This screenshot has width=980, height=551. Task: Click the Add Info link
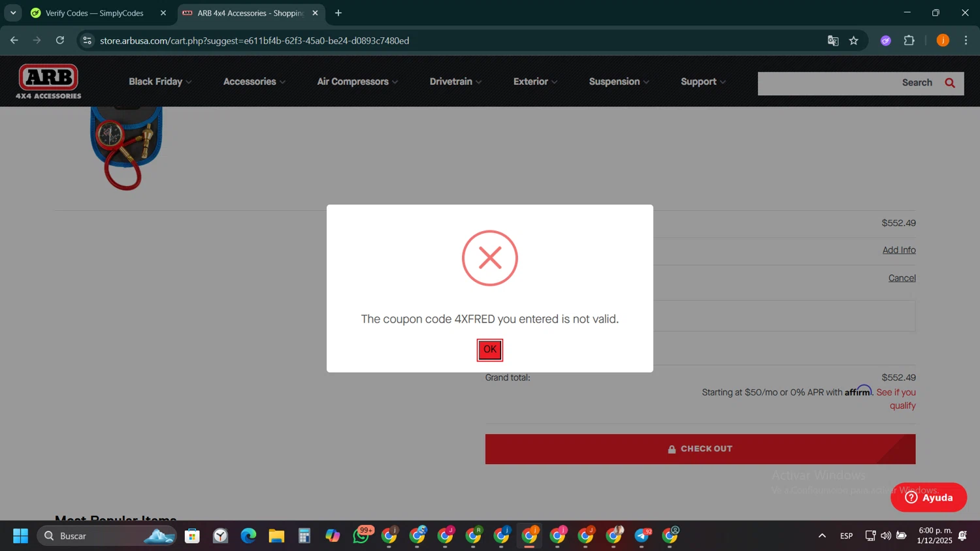[899, 250]
